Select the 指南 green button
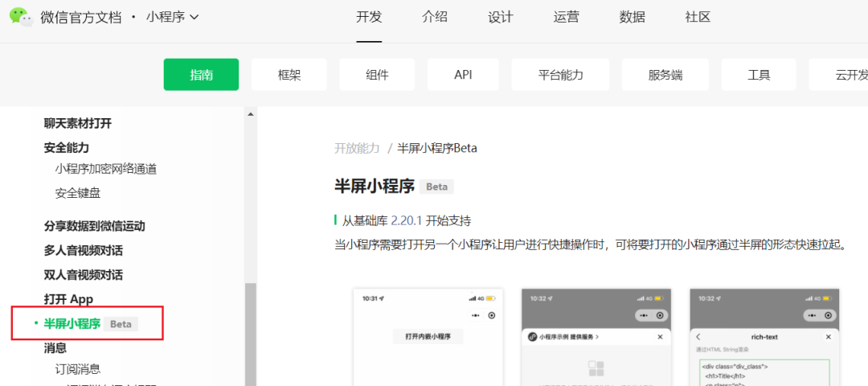The width and height of the screenshot is (868, 386). [x=201, y=75]
